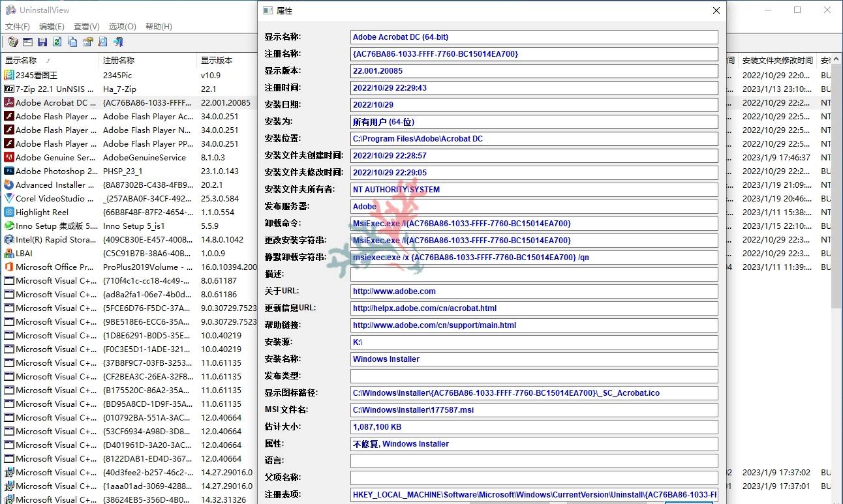This screenshot has height=504, width=843.
Task: Click the 安装源 field showing K:\
Action: pos(534,342)
